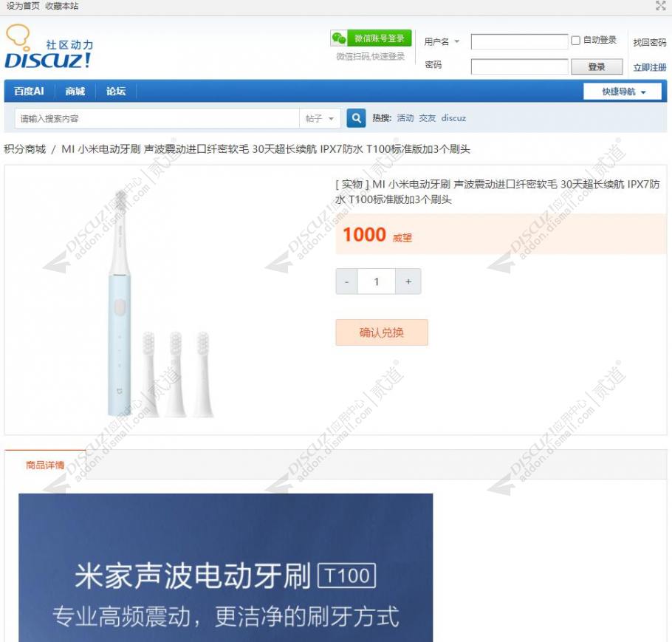Click hot search term 活动
The image size is (672, 642).
click(x=405, y=118)
